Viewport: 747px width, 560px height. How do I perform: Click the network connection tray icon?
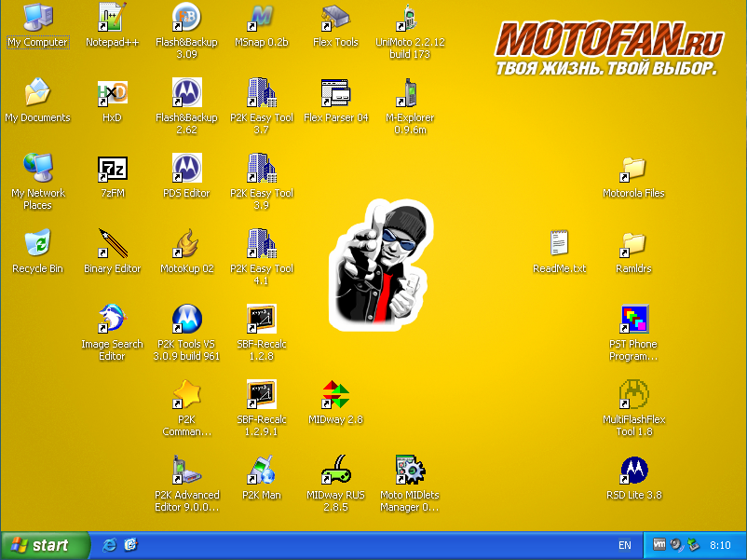[693, 544]
